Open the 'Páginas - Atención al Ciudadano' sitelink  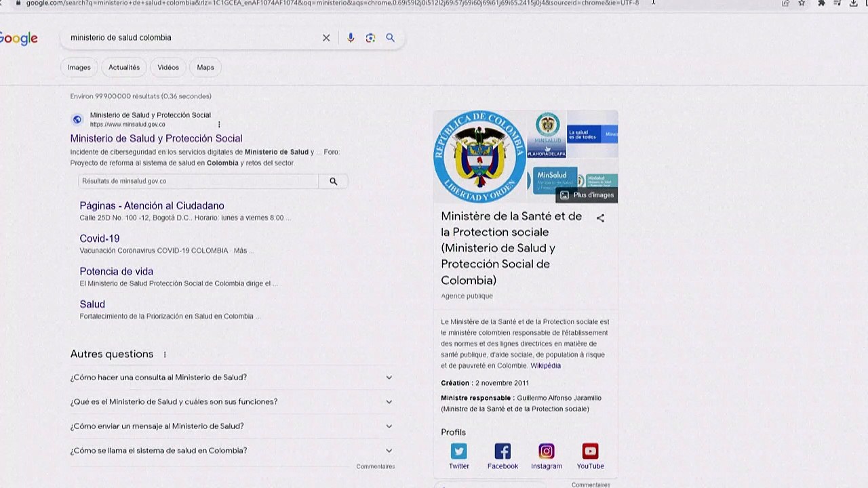tap(152, 205)
